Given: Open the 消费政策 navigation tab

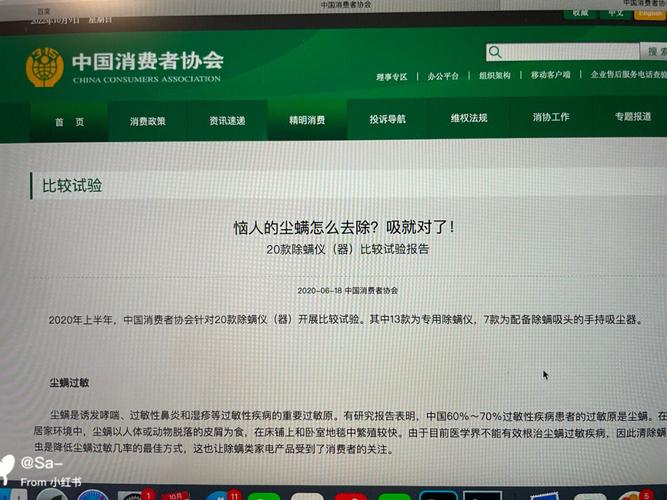Looking at the screenshot, I should [x=148, y=121].
